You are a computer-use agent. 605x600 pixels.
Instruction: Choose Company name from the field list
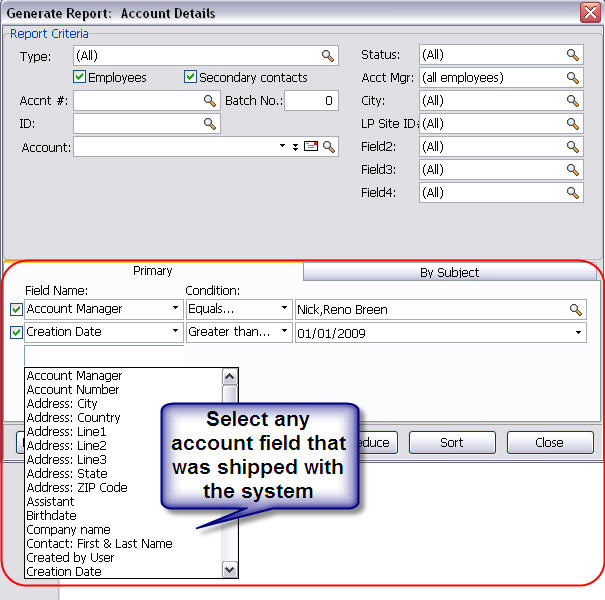(68, 530)
